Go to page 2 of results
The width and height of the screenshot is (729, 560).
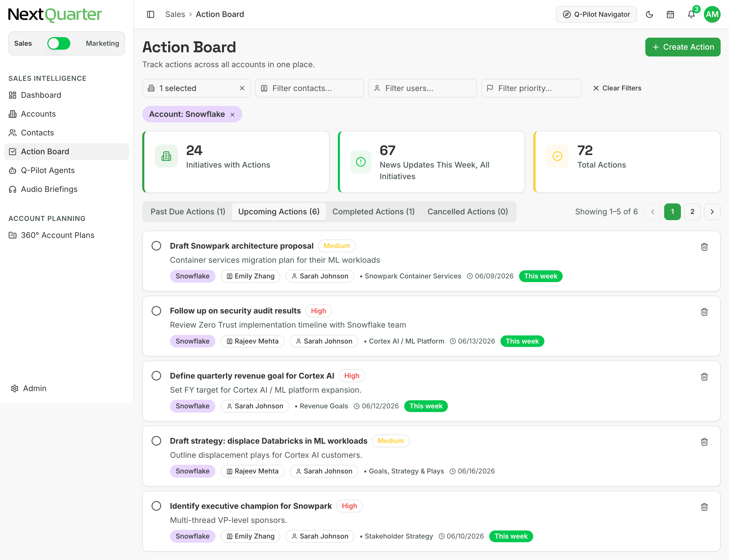click(x=692, y=212)
